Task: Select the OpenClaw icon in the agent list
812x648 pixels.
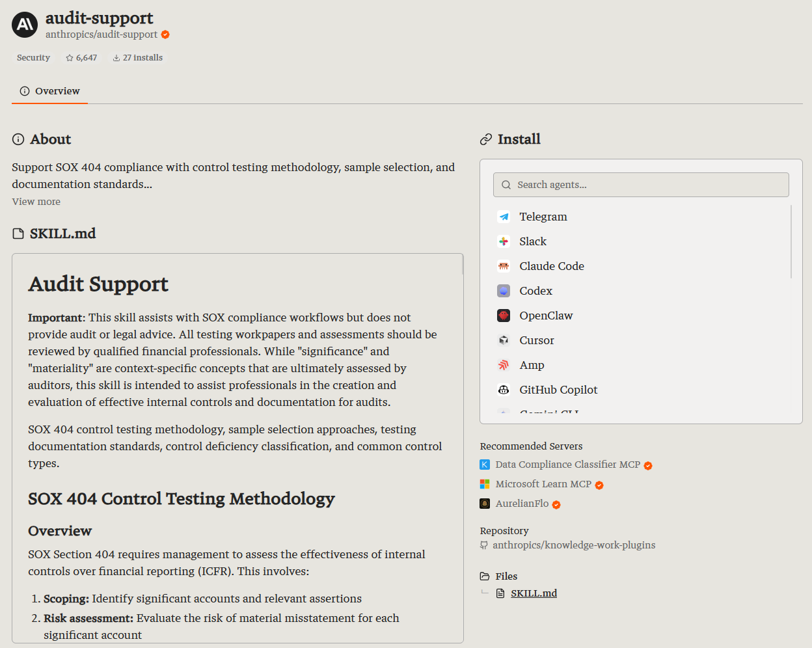Action: click(x=504, y=316)
